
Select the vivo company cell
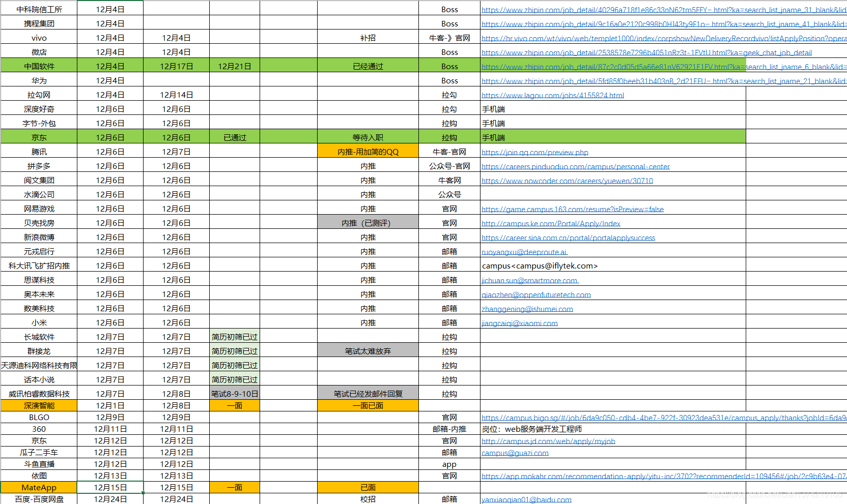pyautogui.click(x=39, y=38)
